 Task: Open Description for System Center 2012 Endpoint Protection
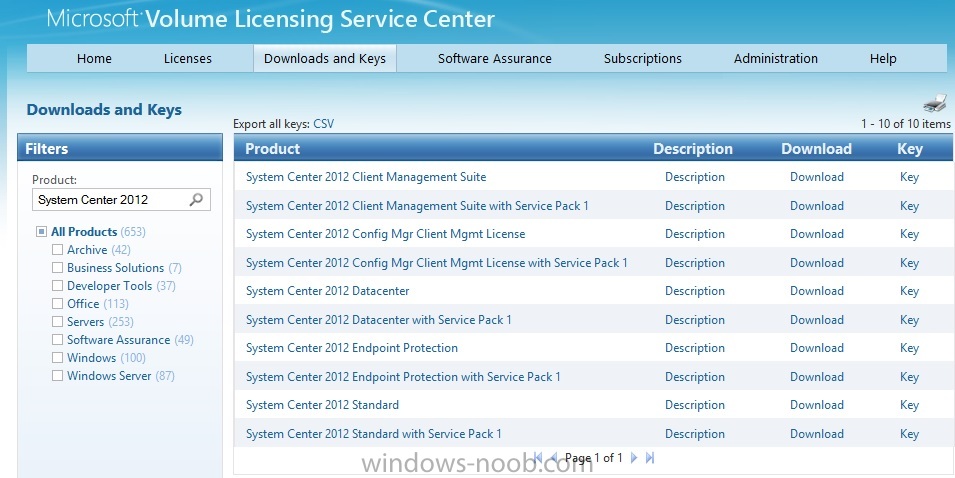pos(695,348)
